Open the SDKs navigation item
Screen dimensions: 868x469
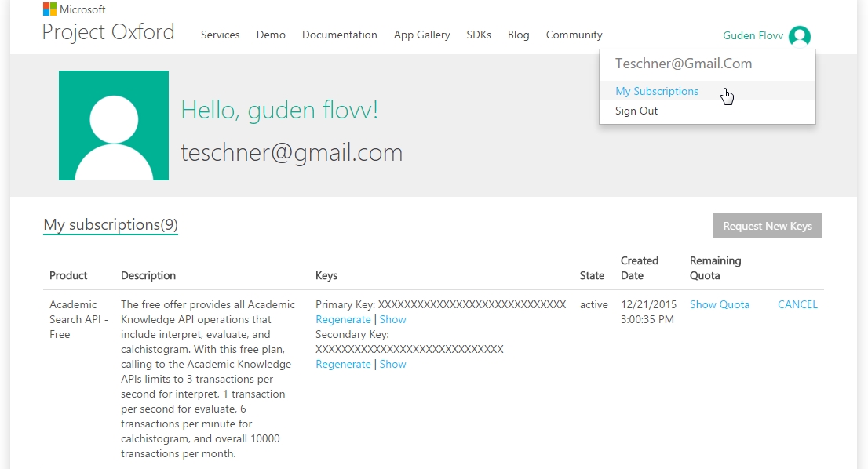(x=478, y=35)
